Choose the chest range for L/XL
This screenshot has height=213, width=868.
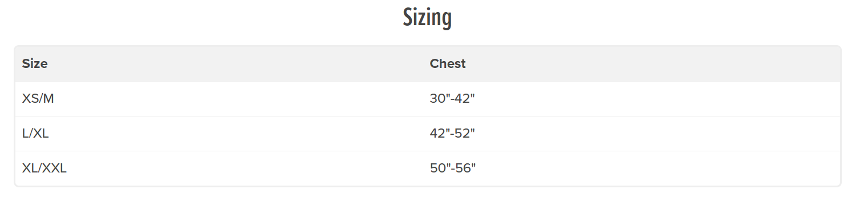452,134
